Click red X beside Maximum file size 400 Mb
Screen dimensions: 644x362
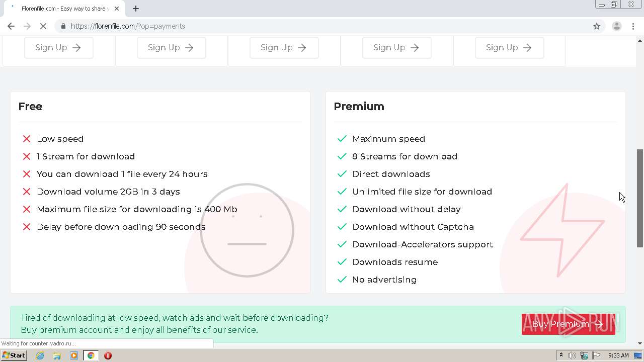point(27,209)
